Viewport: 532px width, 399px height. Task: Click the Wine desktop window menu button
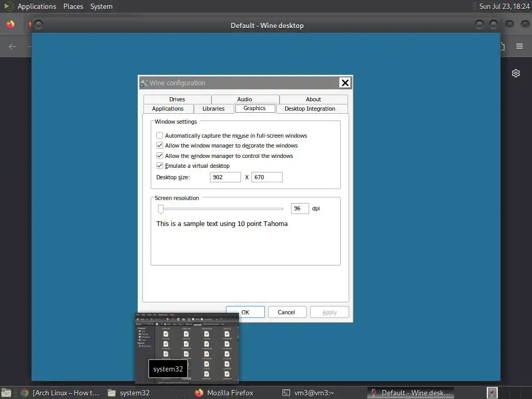pos(38,25)
